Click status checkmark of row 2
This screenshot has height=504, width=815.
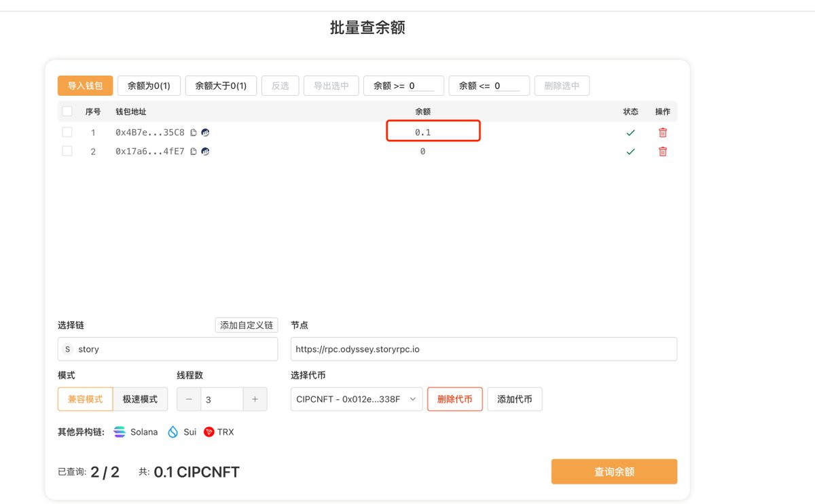coord(631,151)
